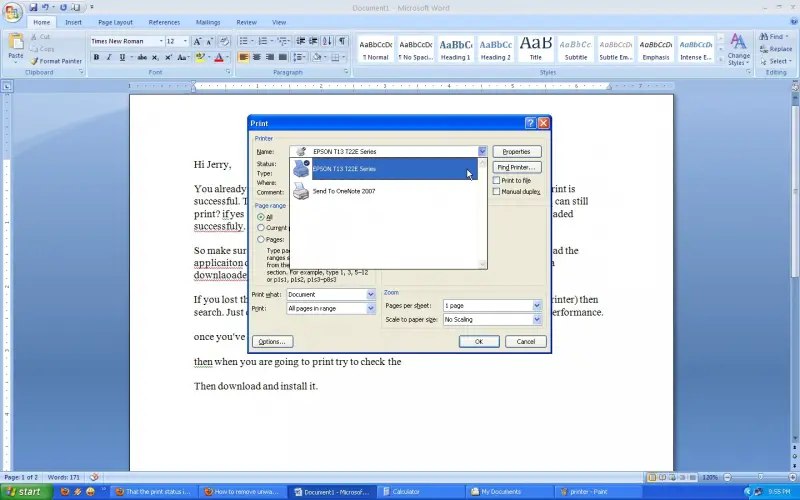Click the Bullets list icon
This screenshot has width=800, height=500.
pyautogui.click(x=243, y=41)
